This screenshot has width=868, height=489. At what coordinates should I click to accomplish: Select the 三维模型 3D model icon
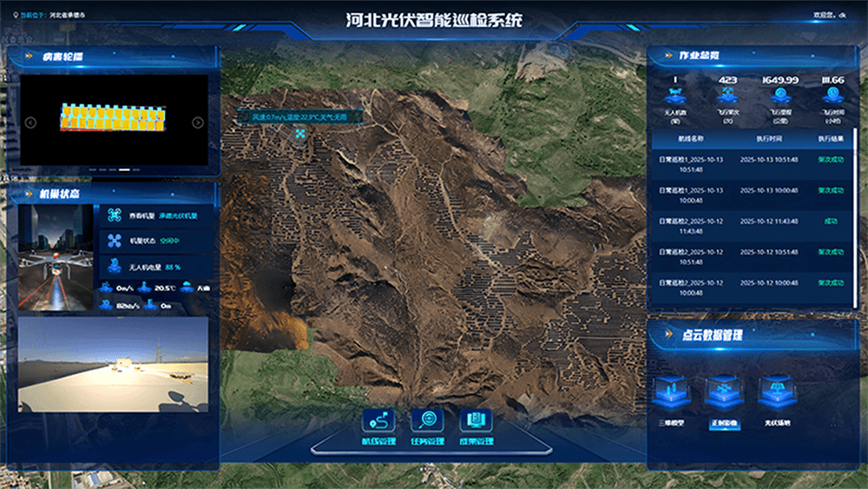[672, 393]
